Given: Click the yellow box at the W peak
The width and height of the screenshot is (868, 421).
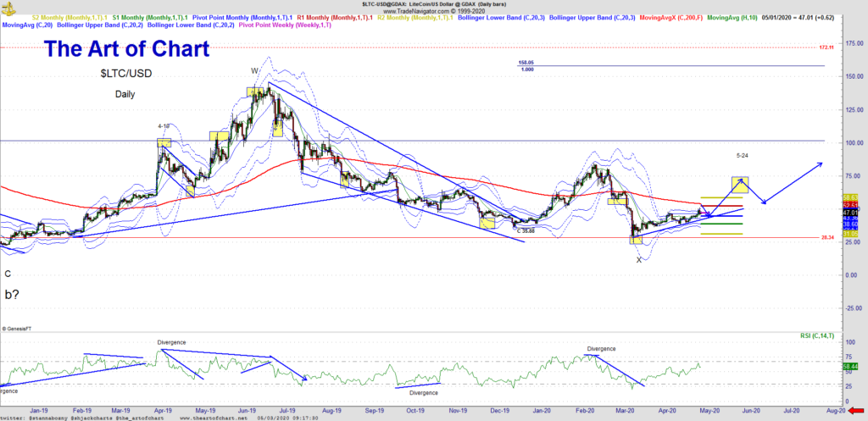Looking at the screenshot, I should tap(255, 91).
